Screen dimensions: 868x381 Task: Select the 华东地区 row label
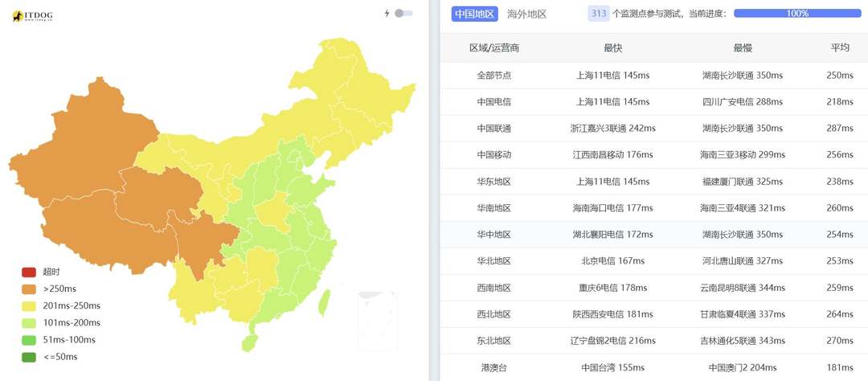coord(494,181)
